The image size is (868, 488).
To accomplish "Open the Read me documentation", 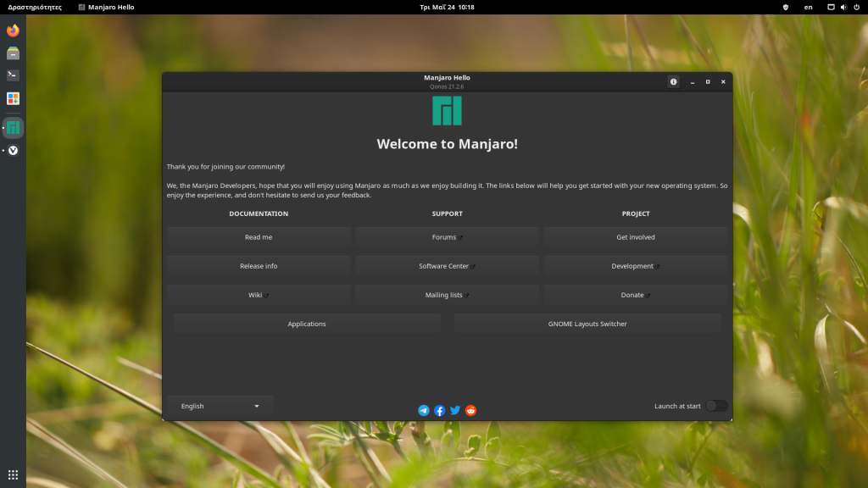I will pos(259,237).
